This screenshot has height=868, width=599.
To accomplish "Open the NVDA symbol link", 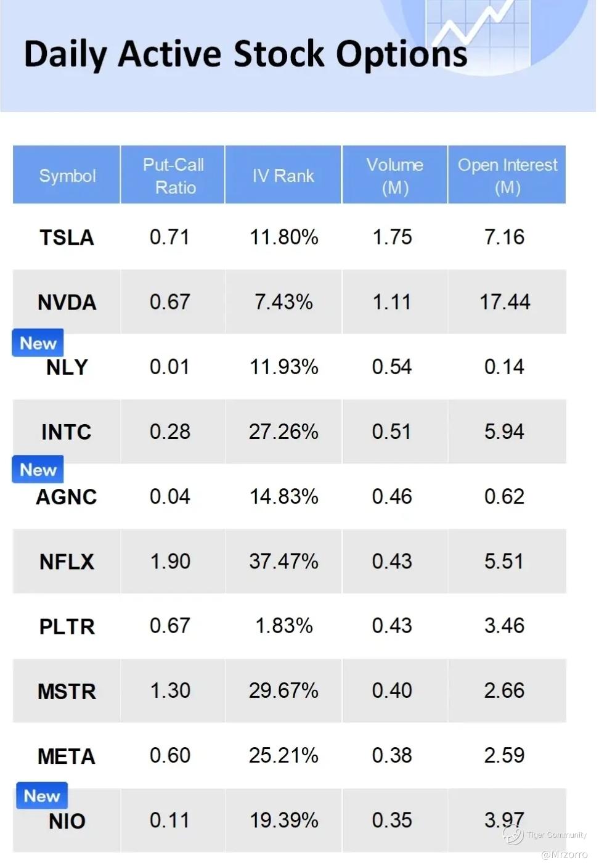I will (x=67, y=302).
